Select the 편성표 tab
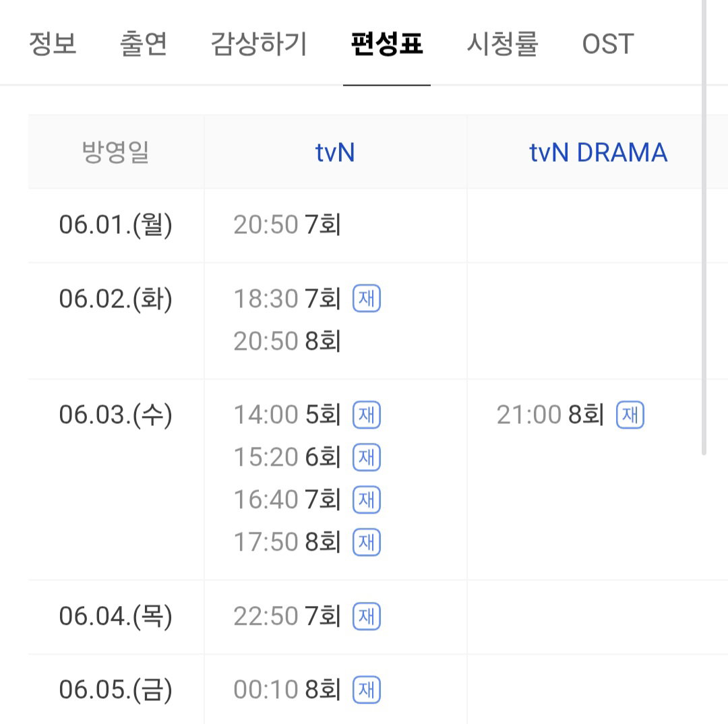Viewport: 728px width, 724px height. click(x=387, y=44)
